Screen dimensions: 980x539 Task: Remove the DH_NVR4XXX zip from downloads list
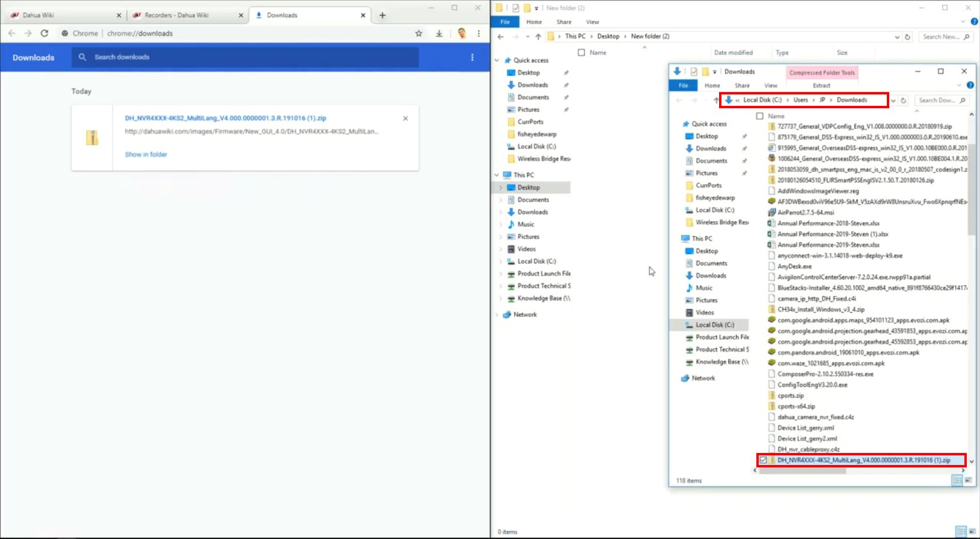pyautogui.click(x=405, y=119)
